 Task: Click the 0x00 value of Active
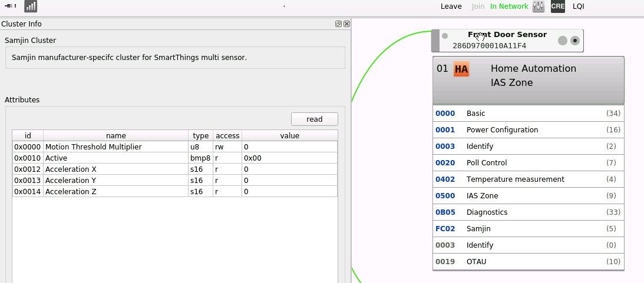point(289,158)
